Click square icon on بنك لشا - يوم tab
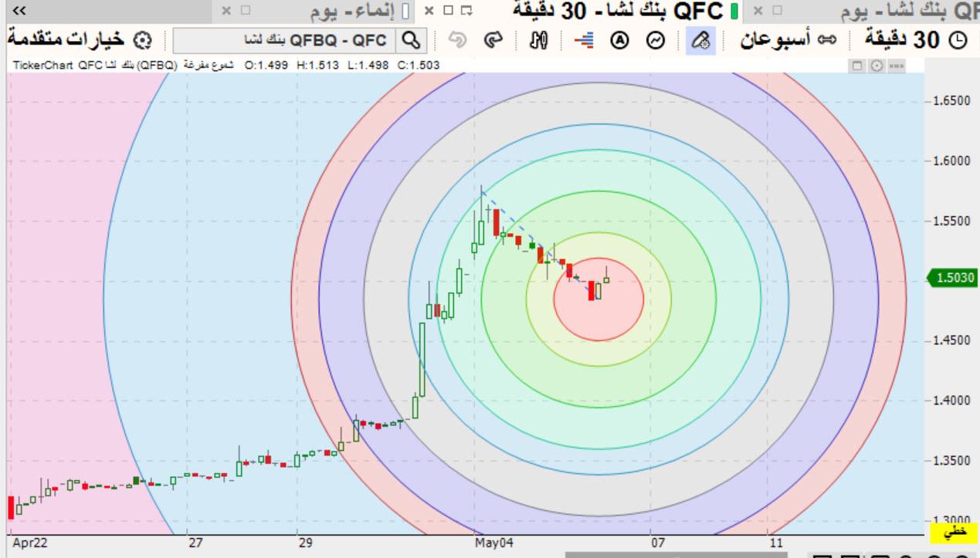 778,10
